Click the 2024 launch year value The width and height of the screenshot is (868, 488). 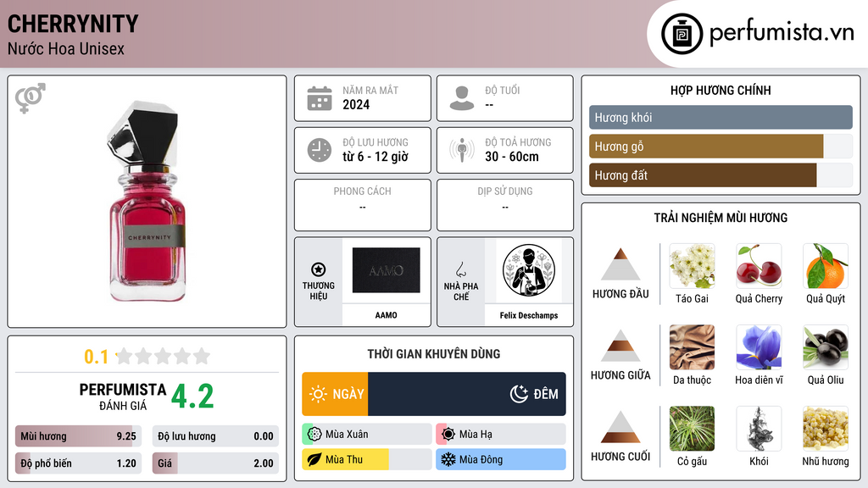coord(356,104)
